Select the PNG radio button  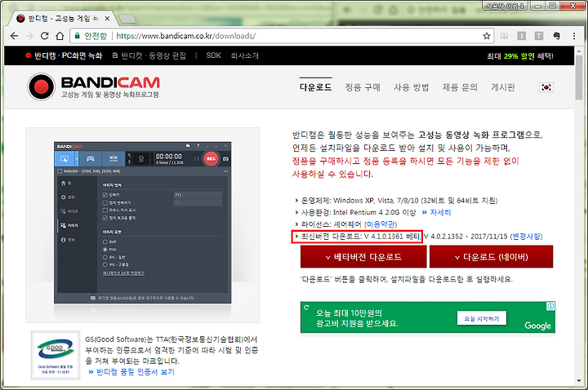105,250
